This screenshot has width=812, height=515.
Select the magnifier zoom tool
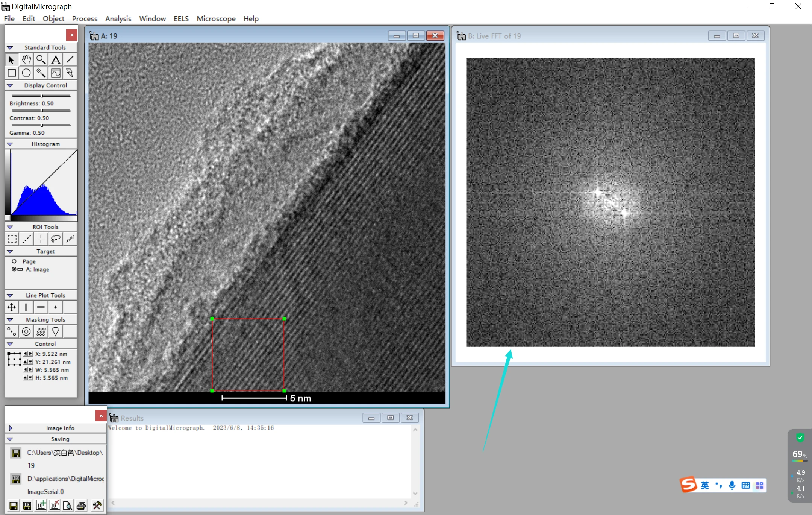(41, 59)
